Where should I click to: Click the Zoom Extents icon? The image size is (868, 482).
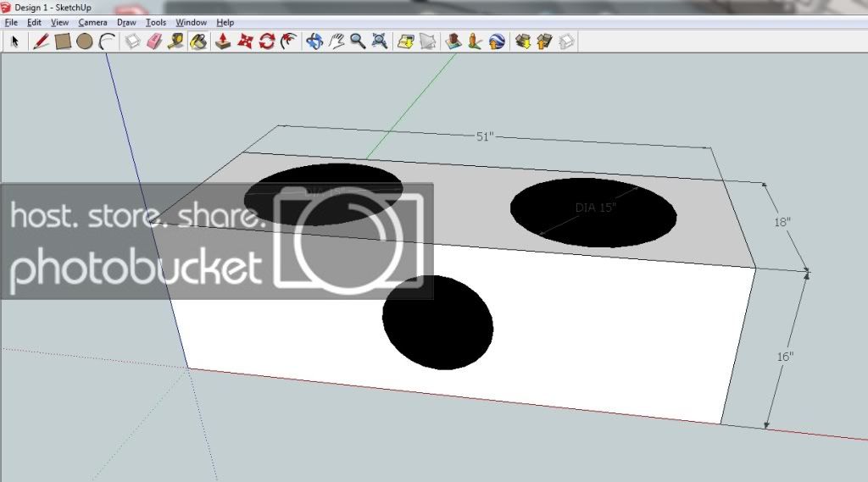pyautogui.click(x=380, y=42)
